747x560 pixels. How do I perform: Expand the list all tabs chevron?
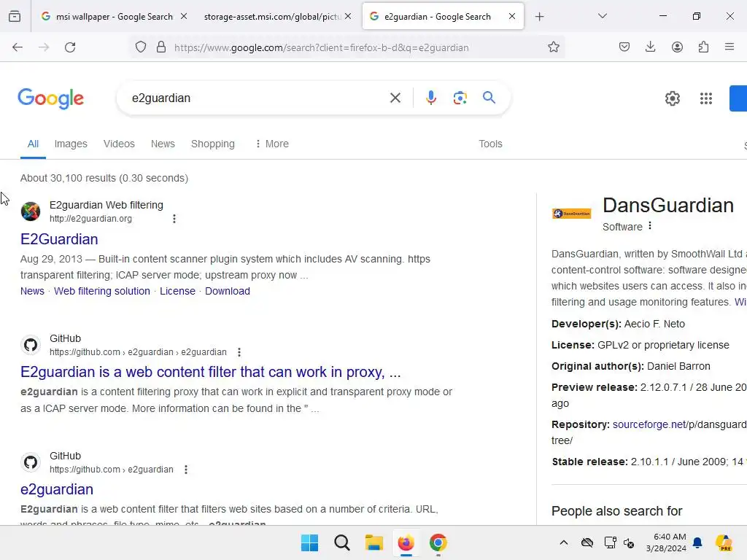[603, 16]
